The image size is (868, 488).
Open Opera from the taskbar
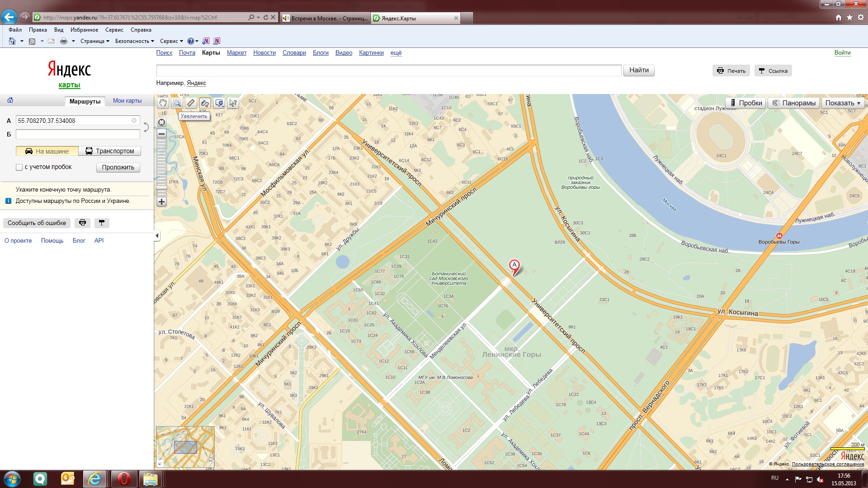pos(123,479)
